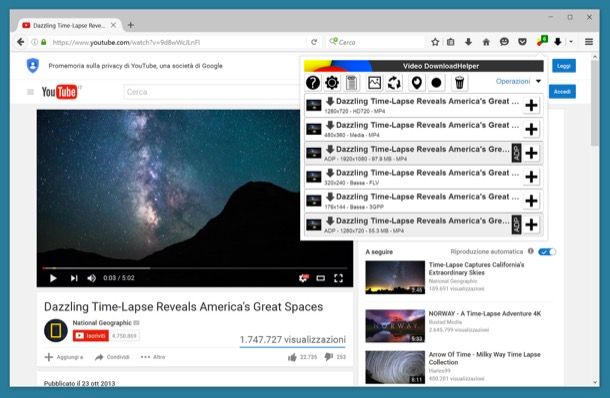Mute the video volume
The width and height of the screenshot is (610, 398).
[x=91, y=278]
